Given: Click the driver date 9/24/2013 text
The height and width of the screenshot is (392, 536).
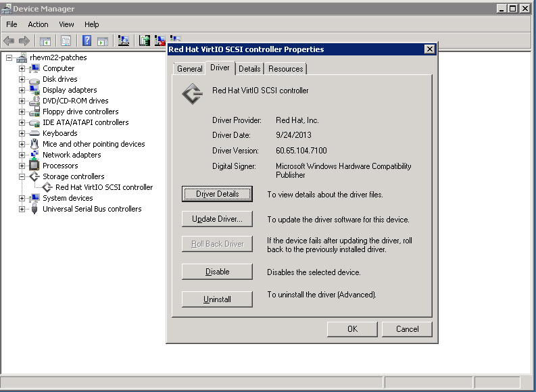Looking at the screenshot, I should coord(293,135).
